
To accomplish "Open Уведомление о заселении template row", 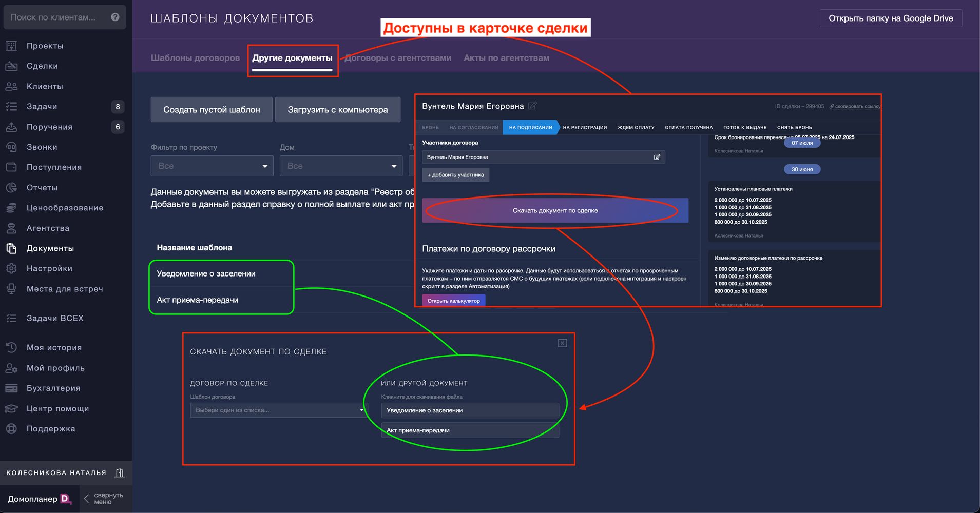I will [x=206, y=274].
